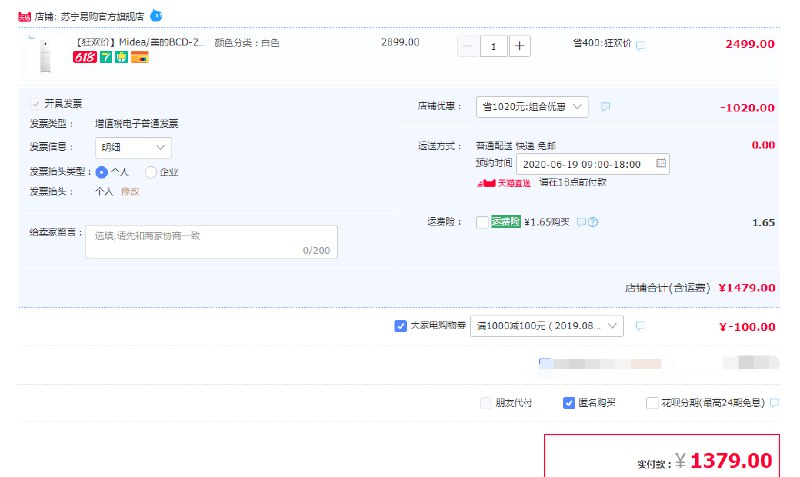This screenshot has width=800, height=477.
Task: Click the question mark help icon for 运费险
Action: coord(593,222)
